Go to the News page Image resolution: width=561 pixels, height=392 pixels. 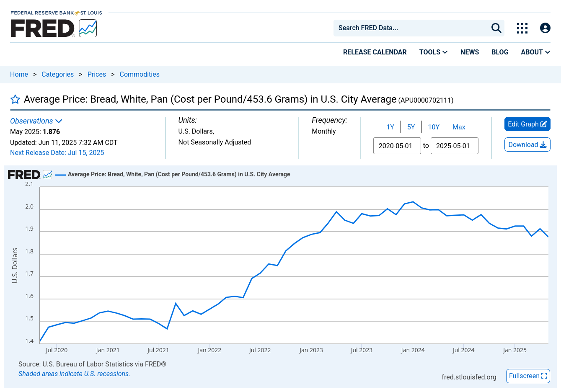pos(469,52)
